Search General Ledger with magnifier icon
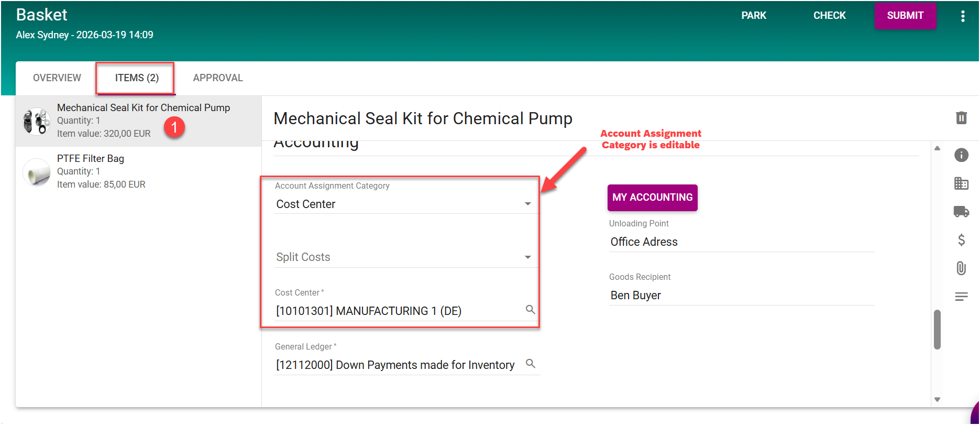980x425 pixels. pos(530,364)
